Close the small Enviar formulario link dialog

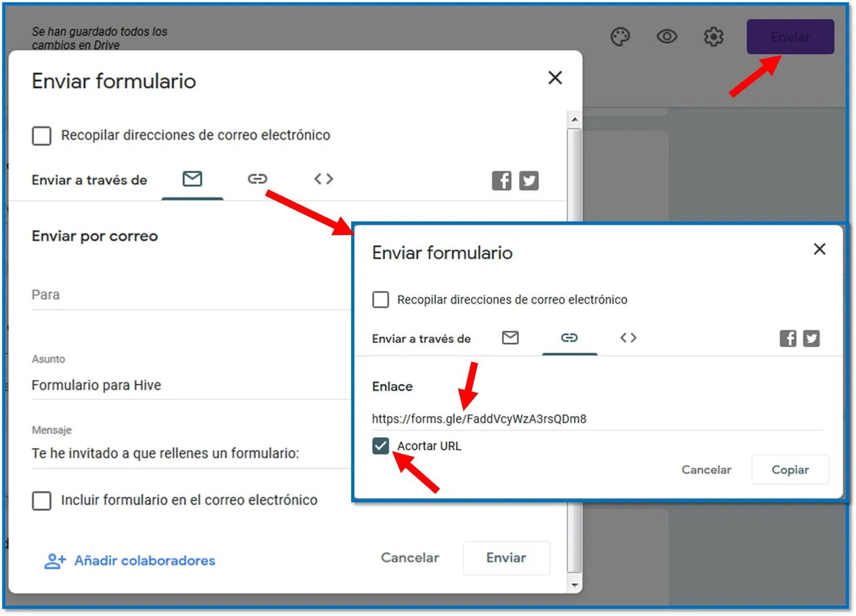point(819,249)
